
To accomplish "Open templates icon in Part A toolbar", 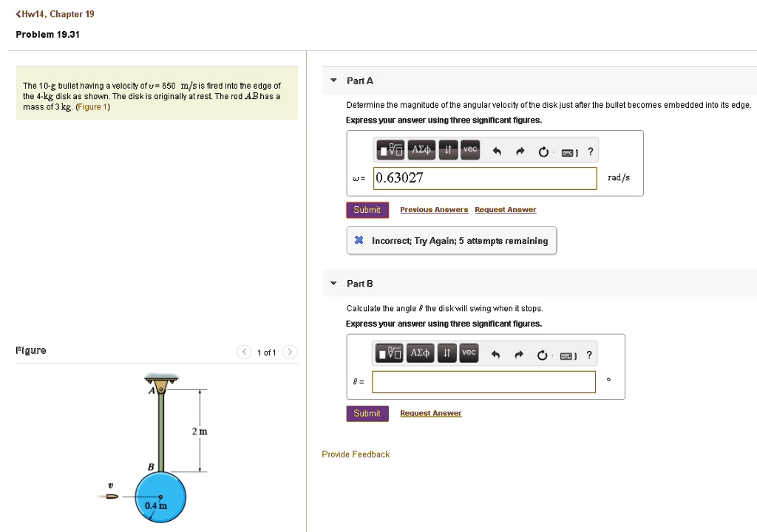I will click(392, 151).
